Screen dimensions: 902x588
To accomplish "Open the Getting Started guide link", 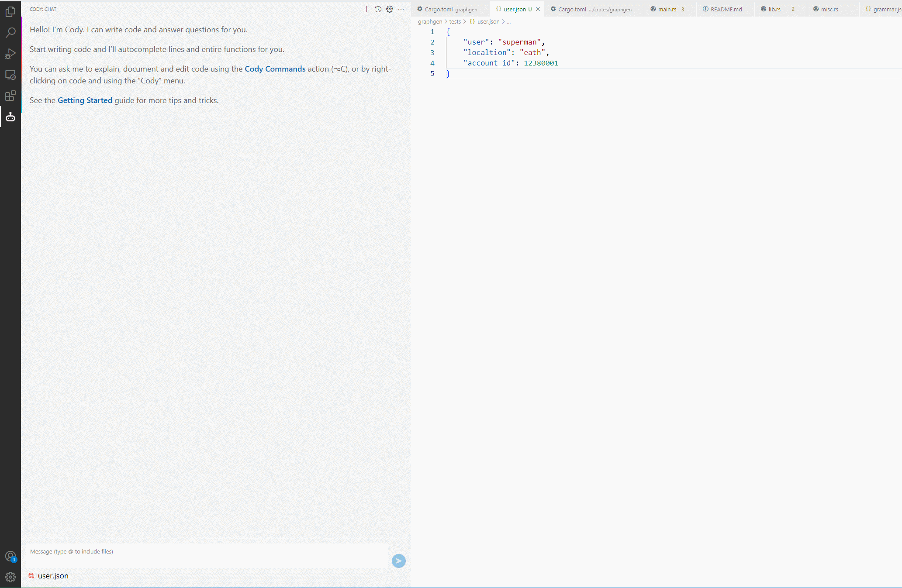I will coord(85,100).
